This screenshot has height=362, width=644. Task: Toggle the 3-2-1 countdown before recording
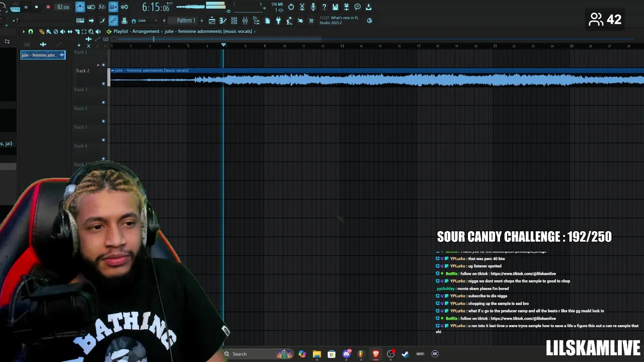click(102, 7)
